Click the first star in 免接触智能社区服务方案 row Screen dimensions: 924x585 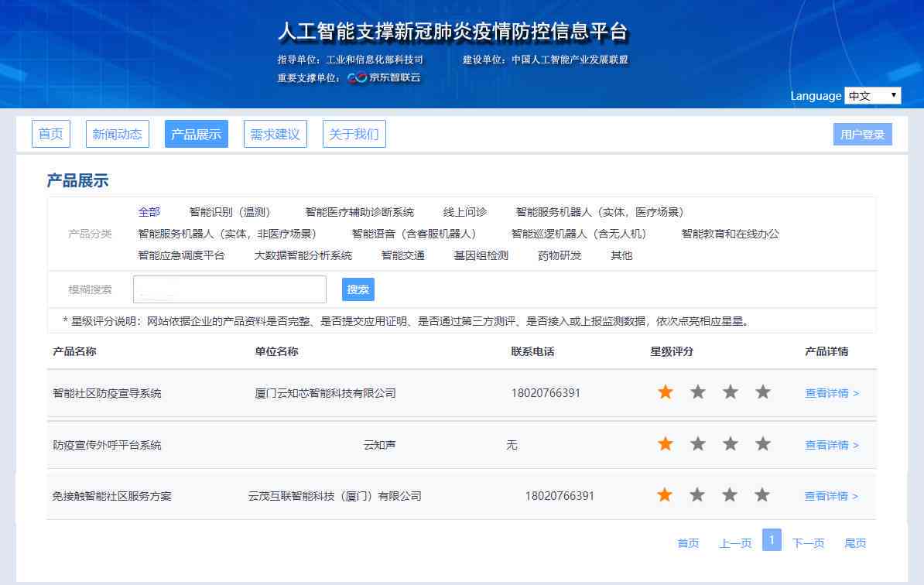(x=665, y=495)
